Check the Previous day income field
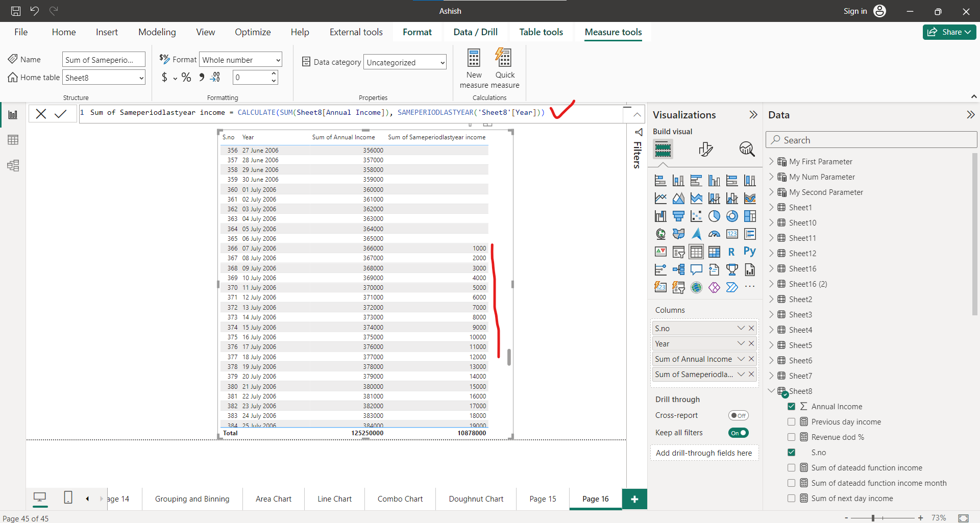 [x=792, y=421]
